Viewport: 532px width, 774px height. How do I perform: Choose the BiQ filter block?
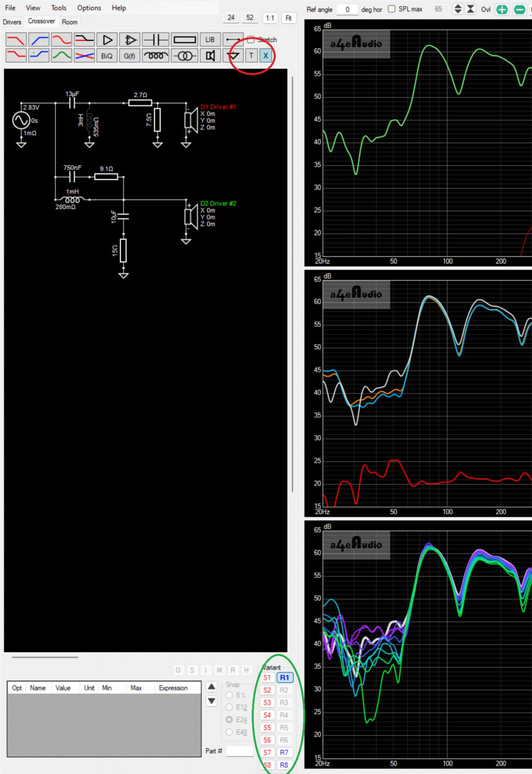pyautogui.click(x=107, y=56)
